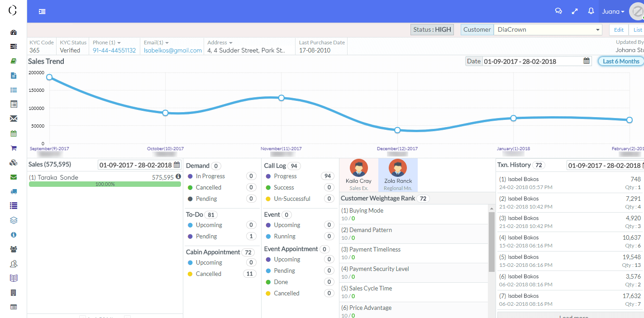This screenshot has width=644, height=318.
Task: Open the chat messages icon
Action: [x=558, y=11]
